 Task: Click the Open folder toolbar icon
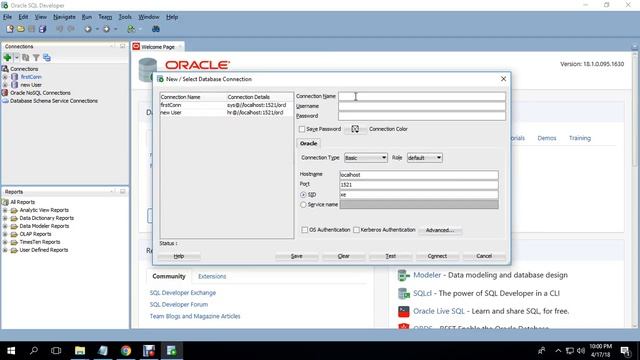(20, 29)
